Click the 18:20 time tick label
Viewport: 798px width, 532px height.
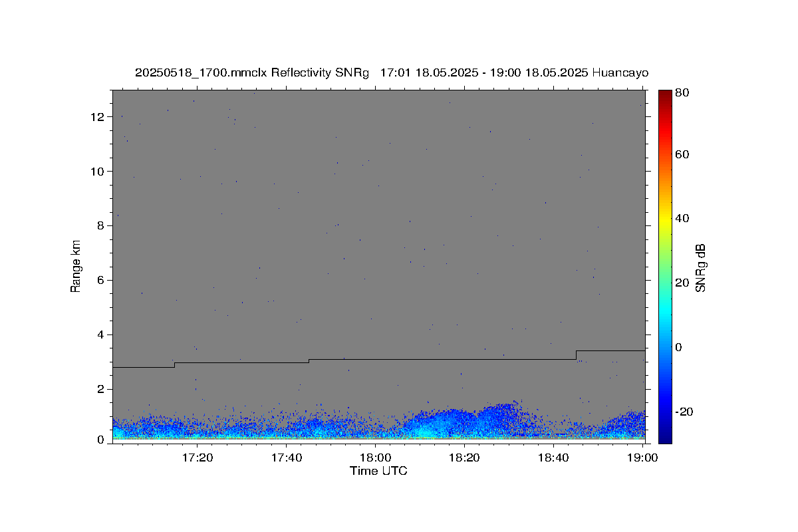(x=464, y=458)
